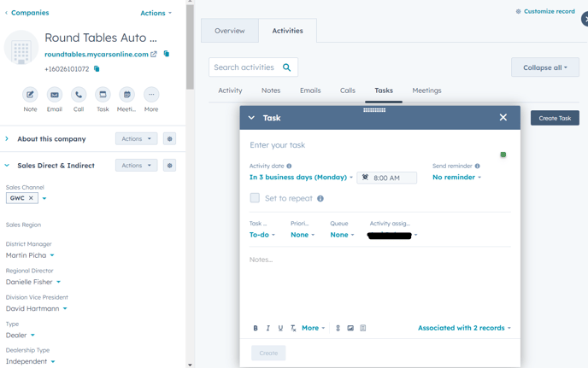The image size is (588, 368).
Task: Click the search magnifier icon
Action: click(287, 67)
